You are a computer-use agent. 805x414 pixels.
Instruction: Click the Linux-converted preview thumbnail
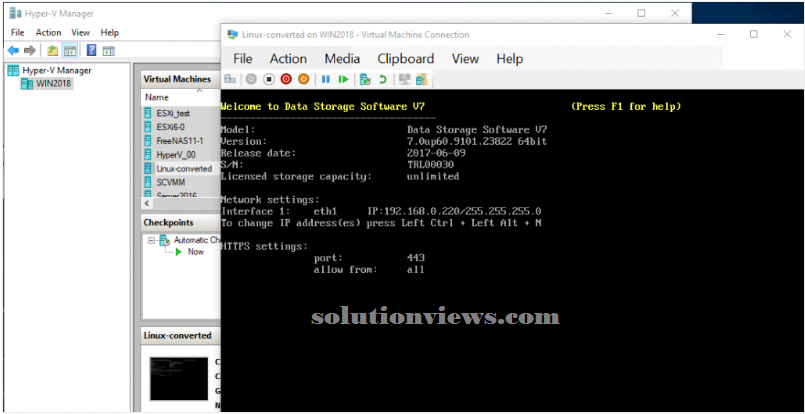[x=179, y=379]
